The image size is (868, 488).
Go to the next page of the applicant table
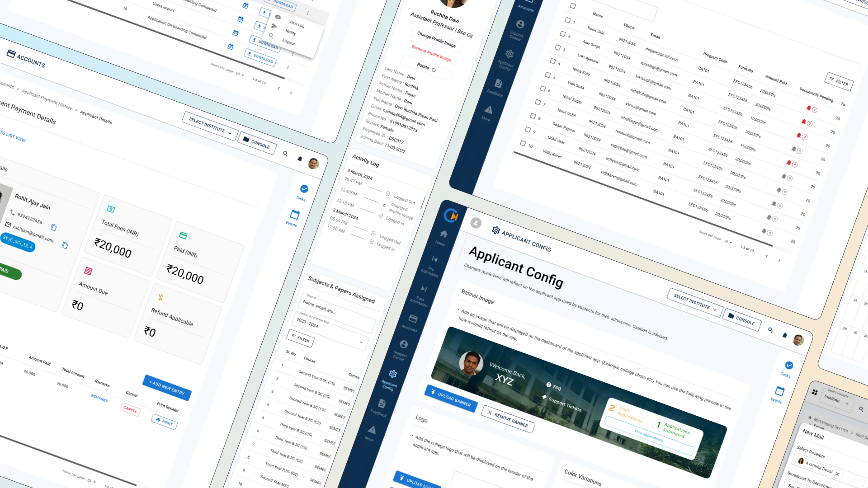778,260
